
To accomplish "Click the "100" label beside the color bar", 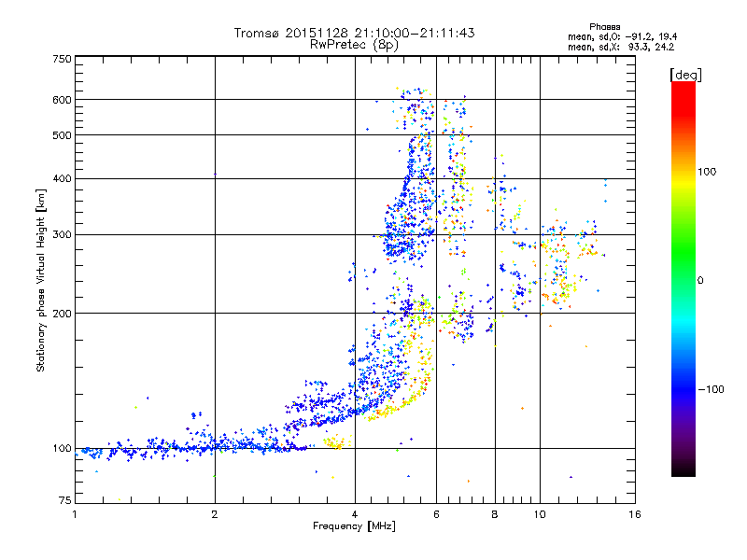I will (x=707, y=172).
